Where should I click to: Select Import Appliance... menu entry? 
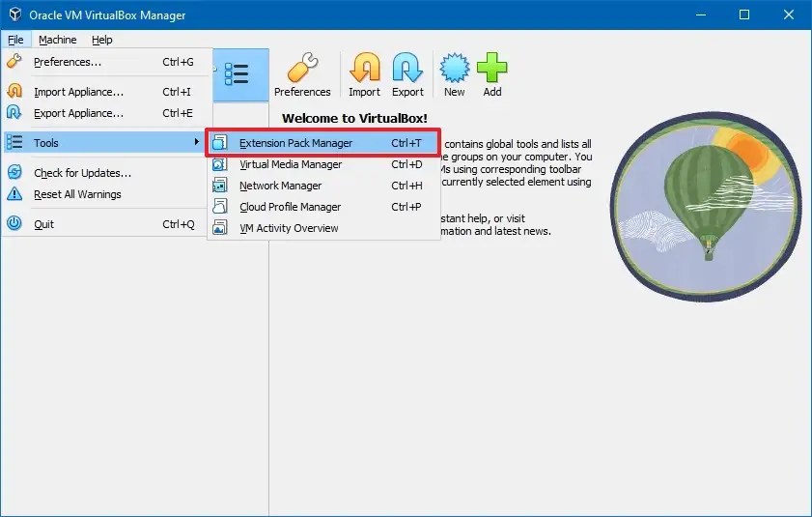coord(106,92)
